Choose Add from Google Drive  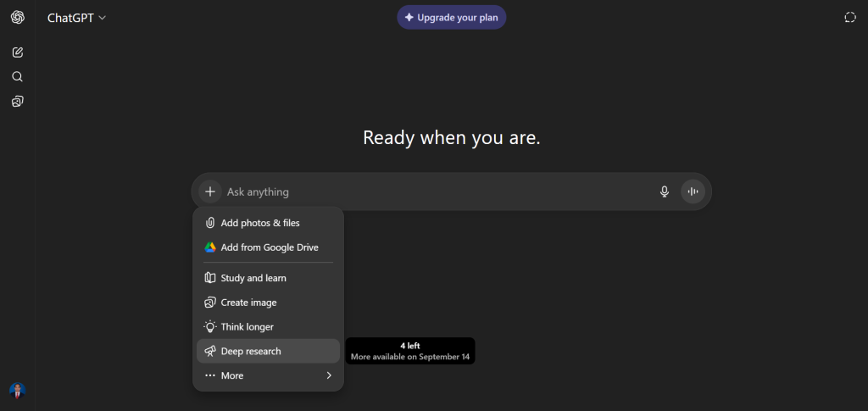[268, 247]
